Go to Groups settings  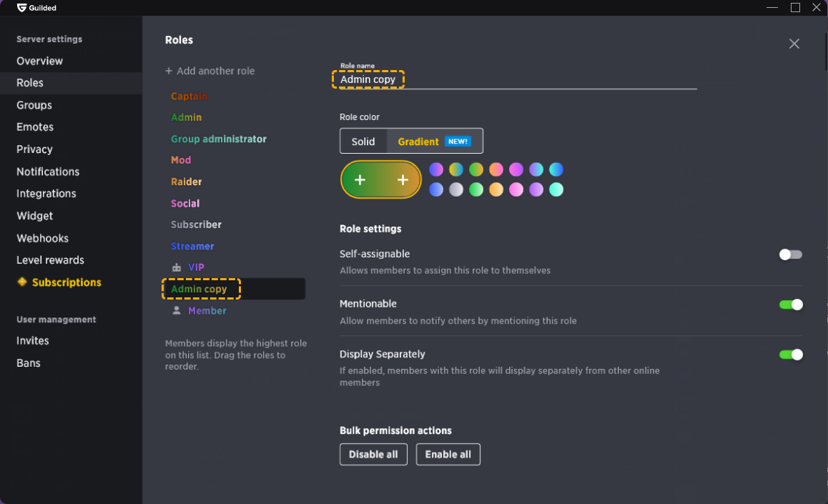click(x=34, y=105)
